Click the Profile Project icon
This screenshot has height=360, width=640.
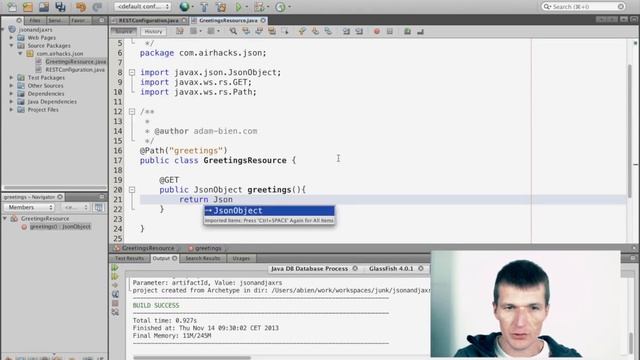[x=280, y=7]
